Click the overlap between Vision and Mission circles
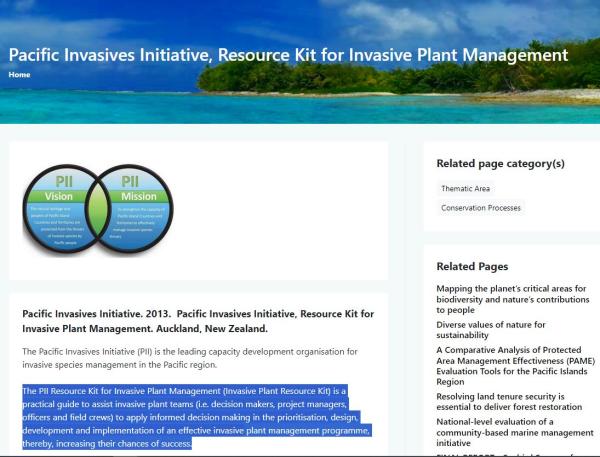This screenshot has width=600, height=457. [97, 208]
